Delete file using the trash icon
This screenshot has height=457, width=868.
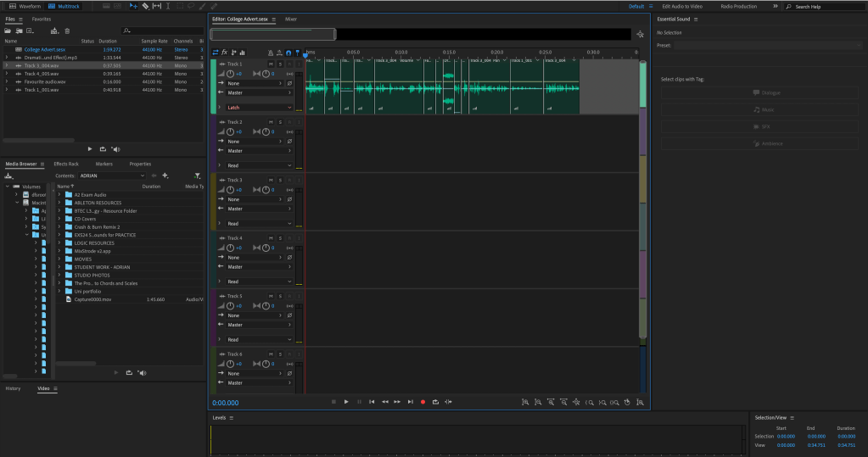point(67,31)
